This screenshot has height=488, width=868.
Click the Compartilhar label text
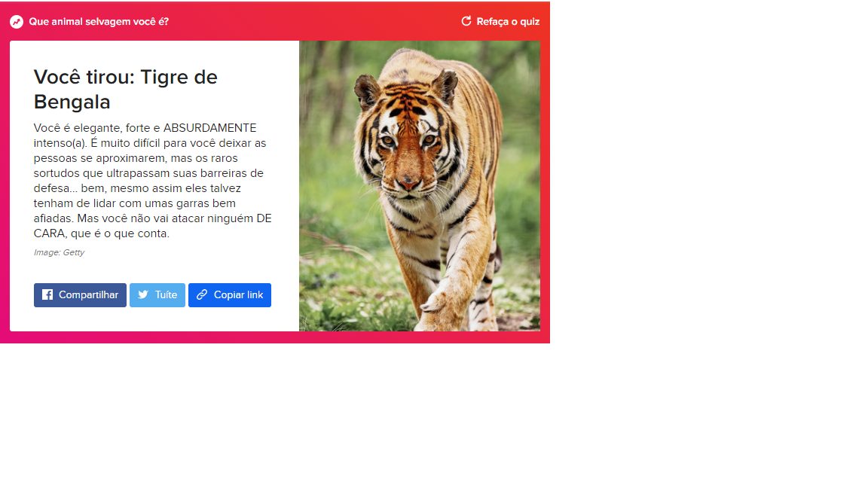(89, 295)
